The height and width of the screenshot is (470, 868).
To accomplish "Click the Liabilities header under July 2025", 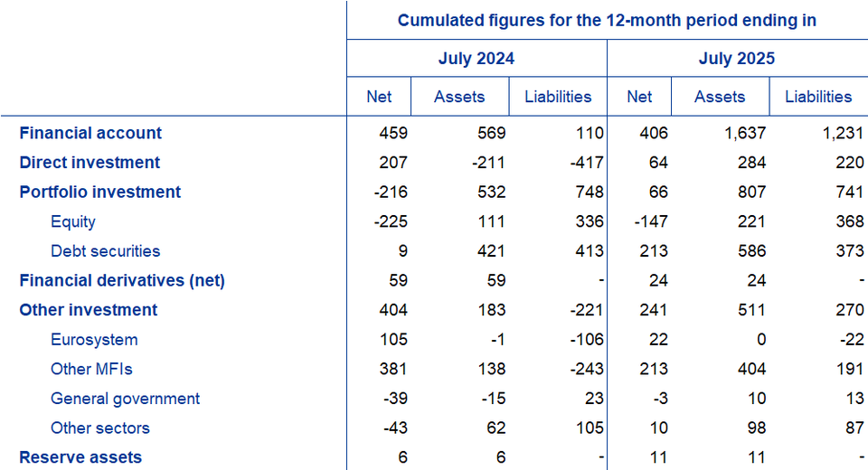I will click(x=818, y=97).
